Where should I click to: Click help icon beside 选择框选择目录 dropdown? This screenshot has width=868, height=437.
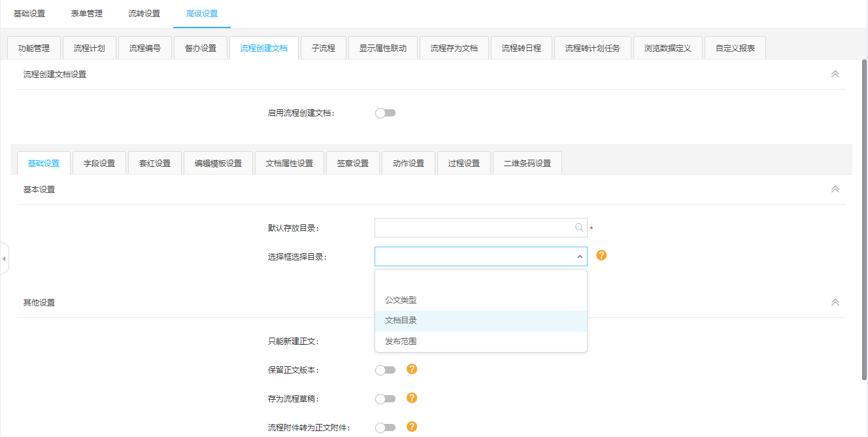click(601, 255)
